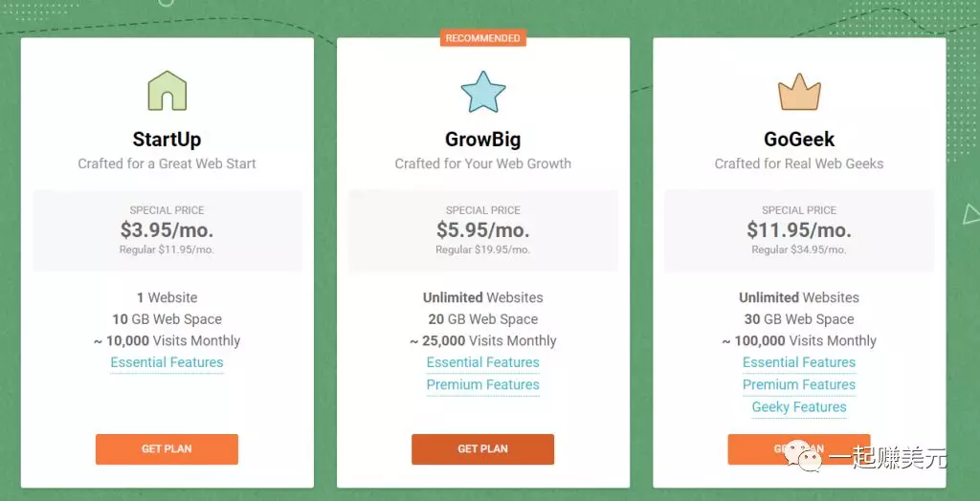Select the GoGeek plan title

pyautogui.click(x=798, y=140)
